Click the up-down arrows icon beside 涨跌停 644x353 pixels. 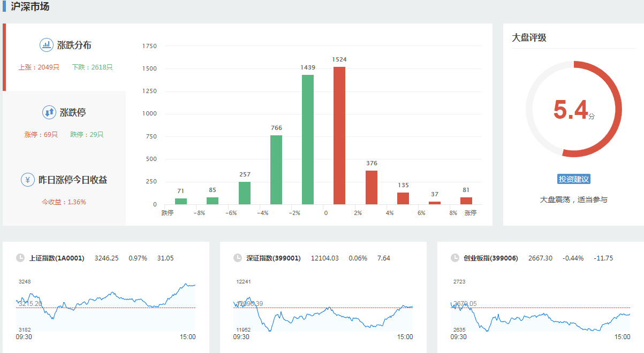(x=49, y=112)
